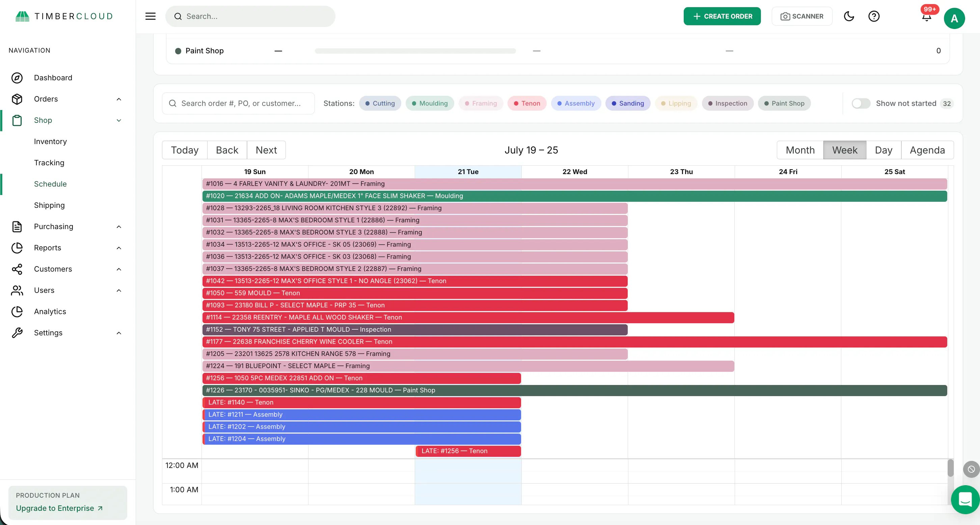Toggle the Cutting station filter

pyautogui.click(x=380, y=103)
